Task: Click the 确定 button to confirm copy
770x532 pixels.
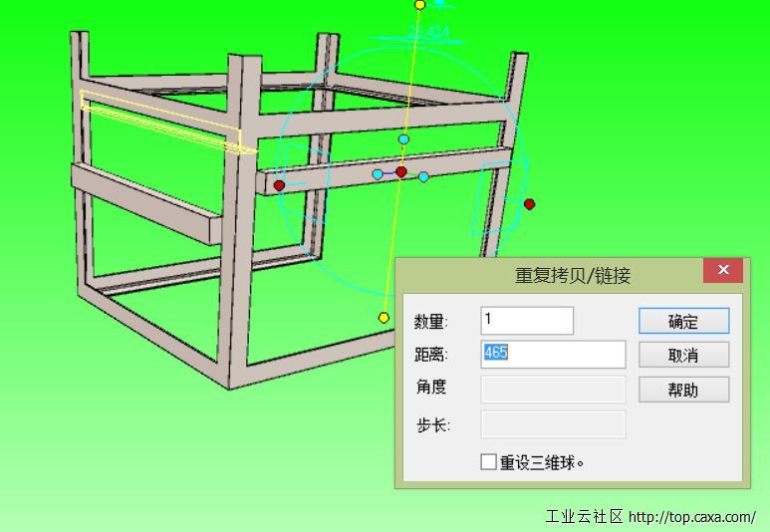Action: pyautogui.click(x=684, y=321)
